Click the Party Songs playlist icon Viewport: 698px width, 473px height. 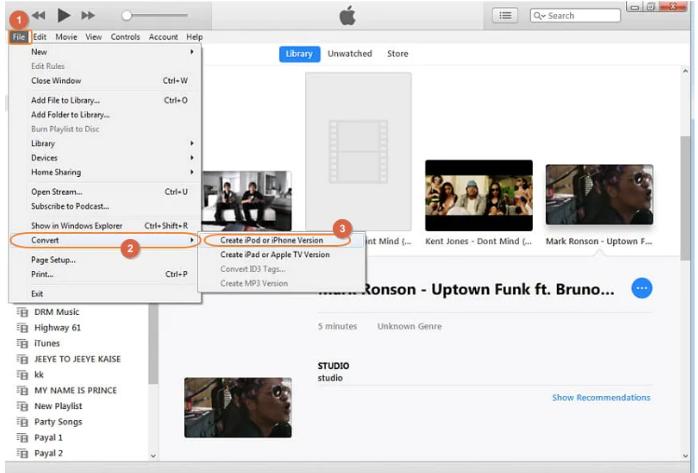22,422
